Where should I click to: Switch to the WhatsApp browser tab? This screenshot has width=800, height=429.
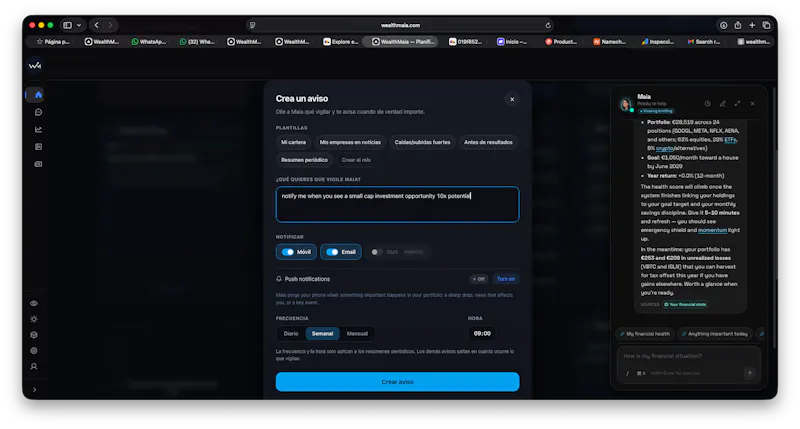[148, 42]
